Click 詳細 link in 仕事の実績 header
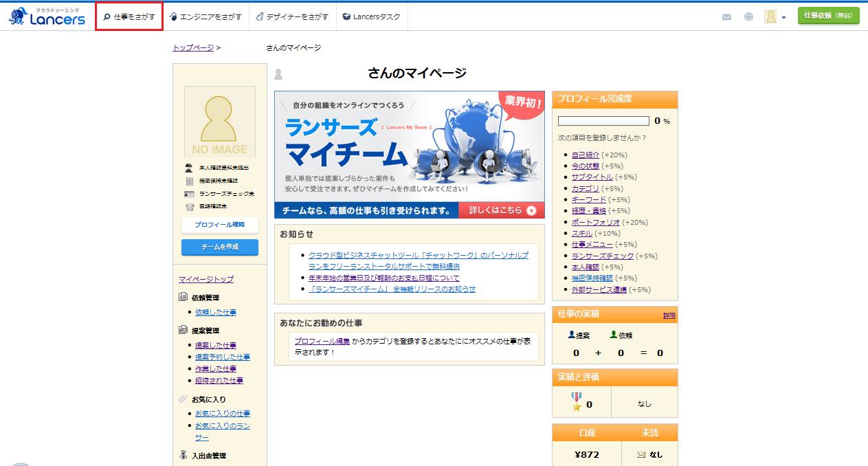Screen dimensions: 868x466 (669, 315)
